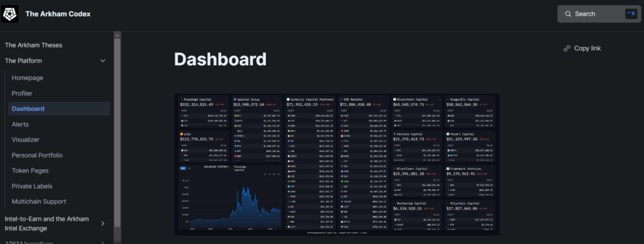This screenshot has width=644, height=244.
Task: Click the search magnifier icon
Action: (568, 14)
